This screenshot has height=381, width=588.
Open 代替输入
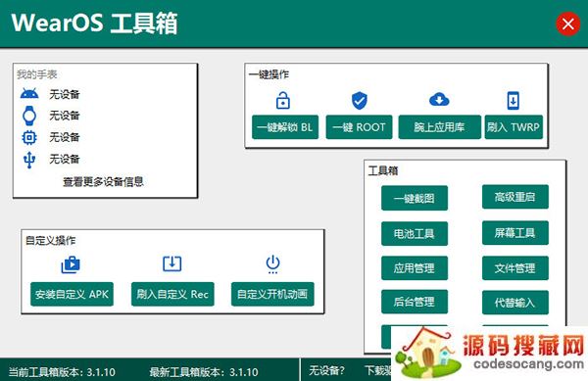click(x=515, y=303)
